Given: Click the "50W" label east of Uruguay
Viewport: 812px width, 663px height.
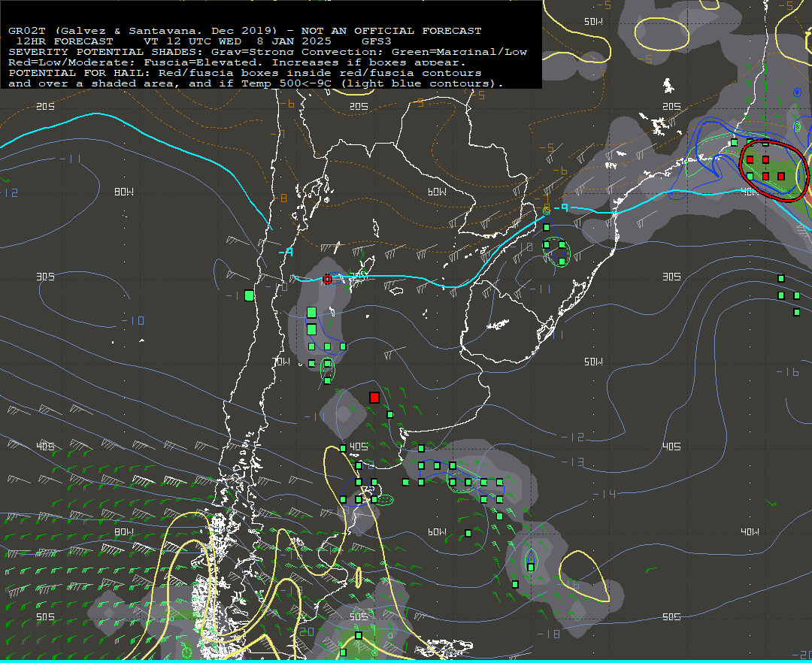Looking at the screenshot, I should click(x=593, y=362).
